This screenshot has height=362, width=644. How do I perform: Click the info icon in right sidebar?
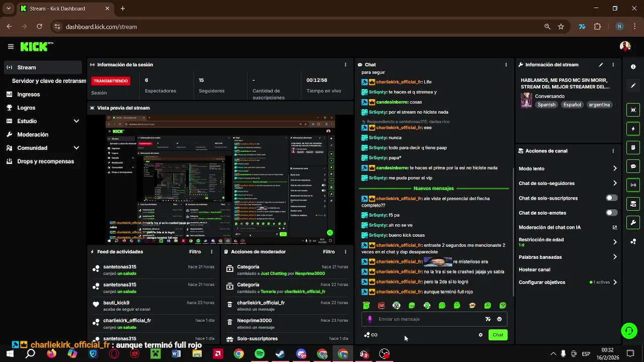(x=633, y=67)
